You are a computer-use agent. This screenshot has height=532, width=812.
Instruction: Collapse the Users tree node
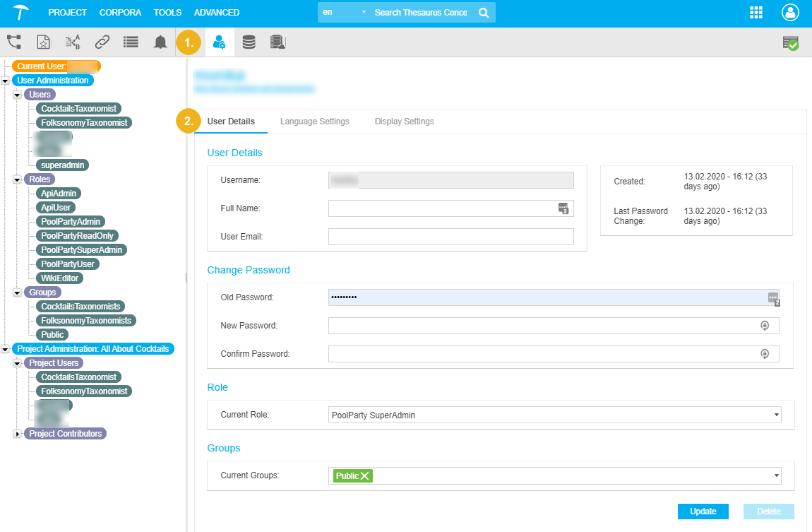click(17, 95)
